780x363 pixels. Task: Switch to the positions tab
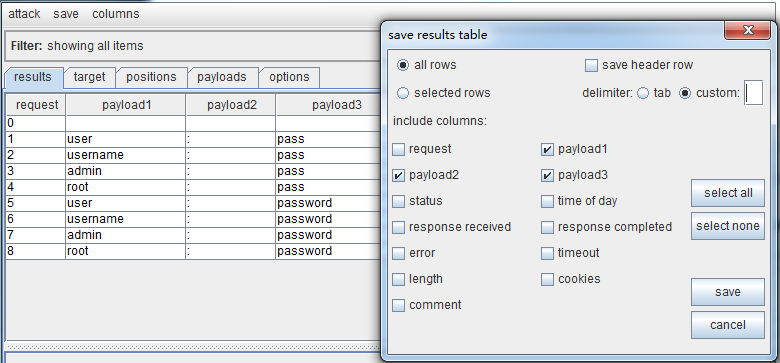coord(151,77)
